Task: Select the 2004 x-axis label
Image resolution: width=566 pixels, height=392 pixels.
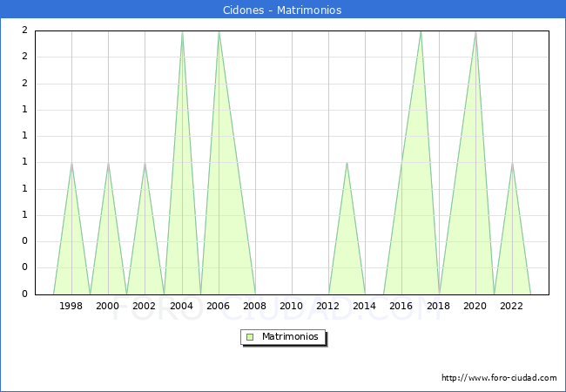Action: [x=182, y=306]
